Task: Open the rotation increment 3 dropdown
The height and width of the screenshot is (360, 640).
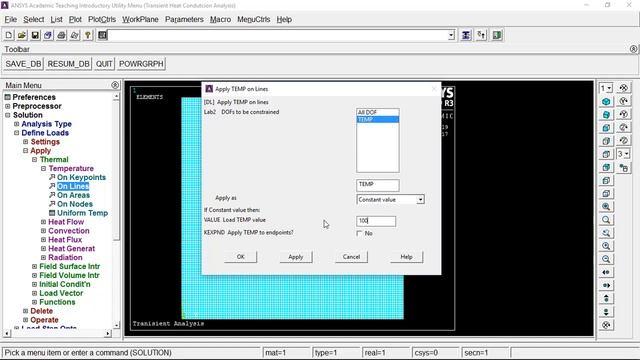Action: [x=623, y=154]
